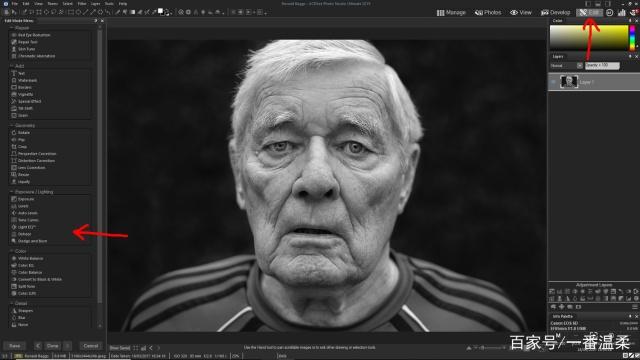The image size is (640, 360).
Task: Select the Layer 1 thumbnail
Action: pyautogui.click(x=569, y=82)
